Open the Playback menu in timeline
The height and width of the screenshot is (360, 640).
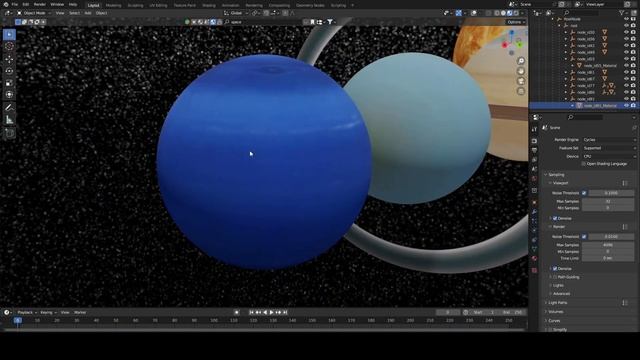[x=27, y=312]
